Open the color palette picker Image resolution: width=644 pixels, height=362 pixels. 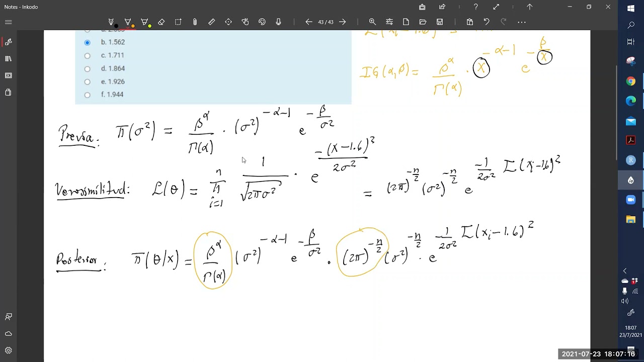262,22
